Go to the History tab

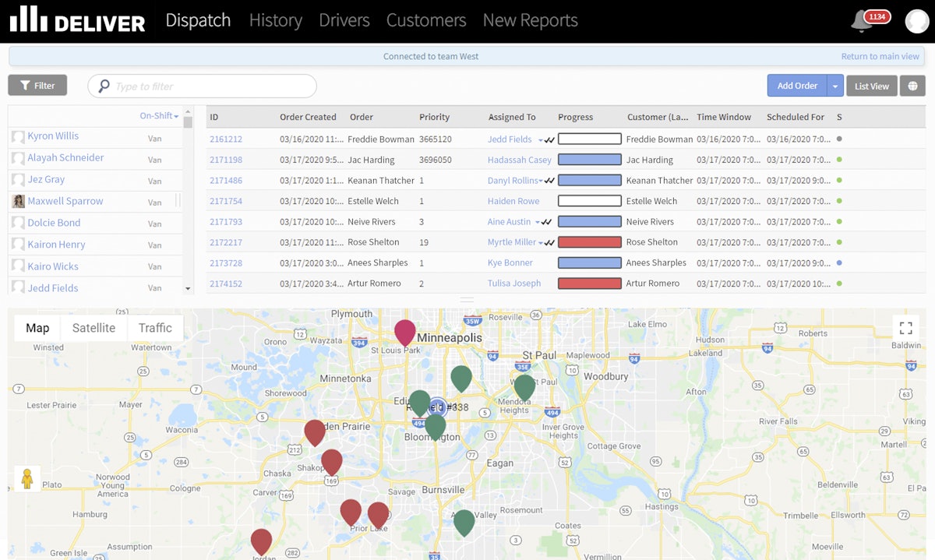coord(275,20)
